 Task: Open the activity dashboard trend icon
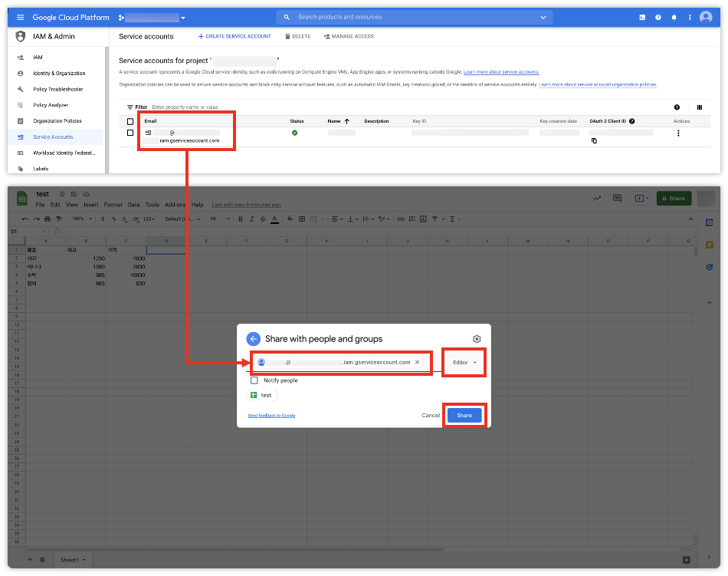pyautogui.click(x=597, y=199)
